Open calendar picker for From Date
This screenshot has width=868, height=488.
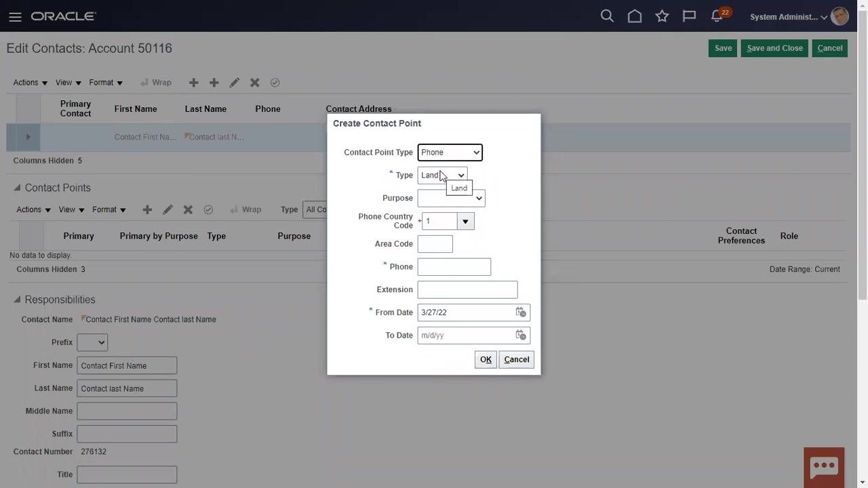click(x=520, y=312)
